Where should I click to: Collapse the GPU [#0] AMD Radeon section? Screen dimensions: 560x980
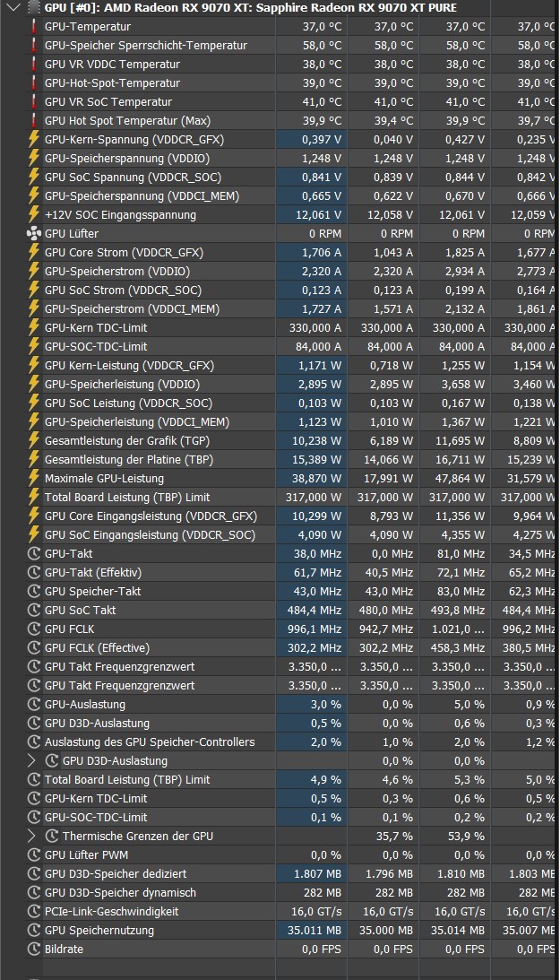click(15, 8)
